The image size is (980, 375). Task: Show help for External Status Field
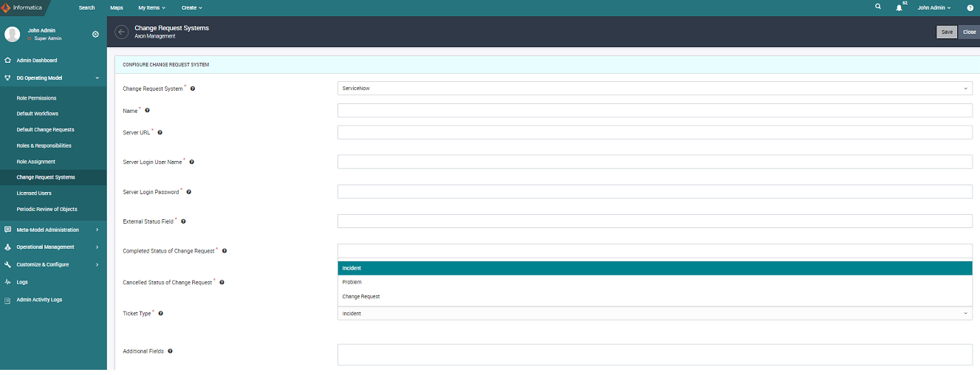(x=183, y=221)
